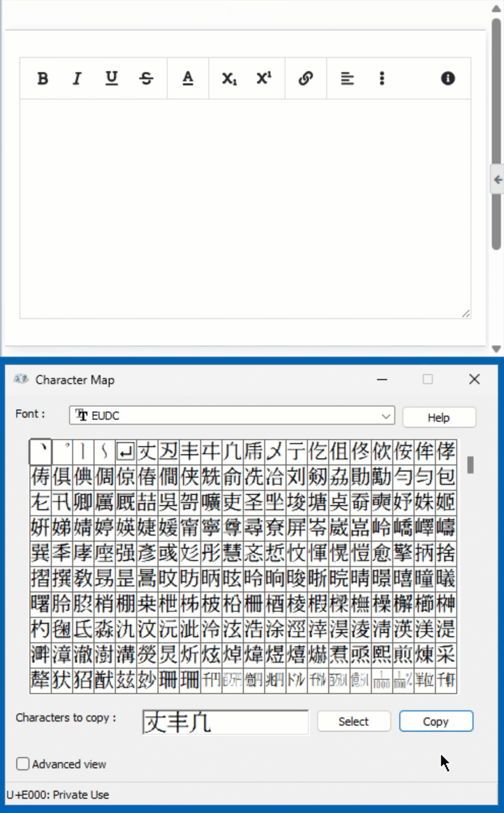This screenshot has width=504, height=813.
Task: Click inside the rich text editor area
Action: (245, 208)
